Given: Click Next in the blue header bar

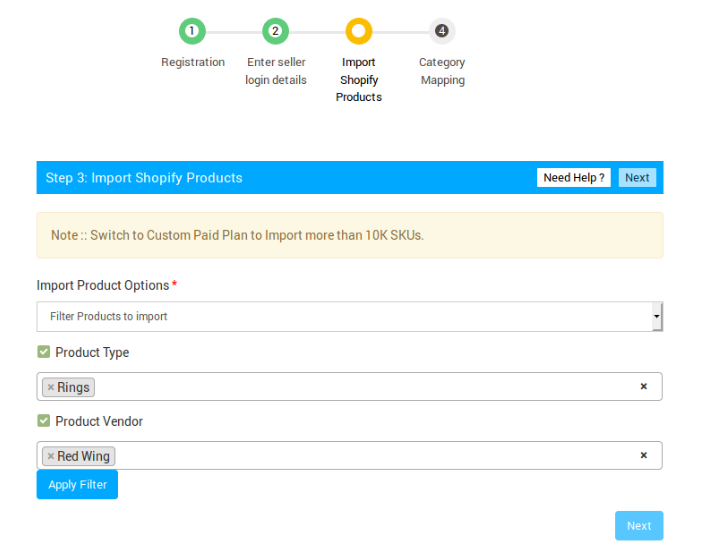Looking at the screenshot, I should click(637, 178).
